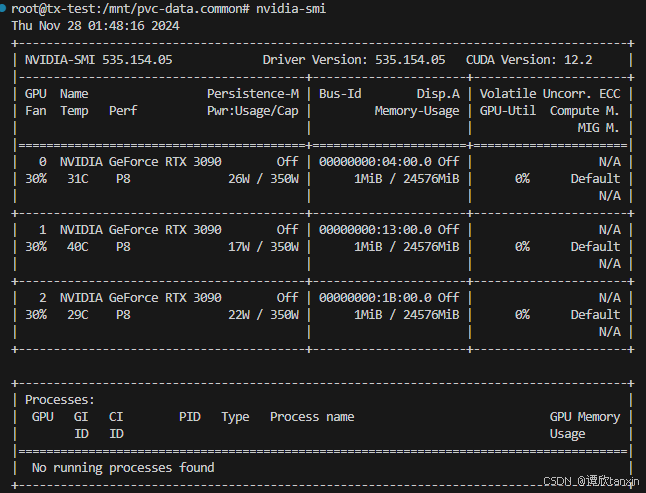The height and width of the screenshot is (493, 646).
Task: Click the 'Processes:' section label
Action: (60, 400)
